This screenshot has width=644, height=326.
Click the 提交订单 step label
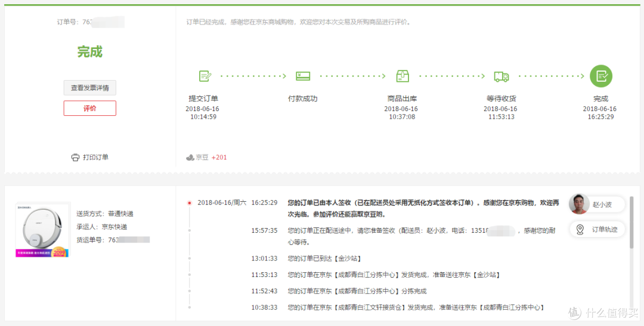tap(203, 99)
